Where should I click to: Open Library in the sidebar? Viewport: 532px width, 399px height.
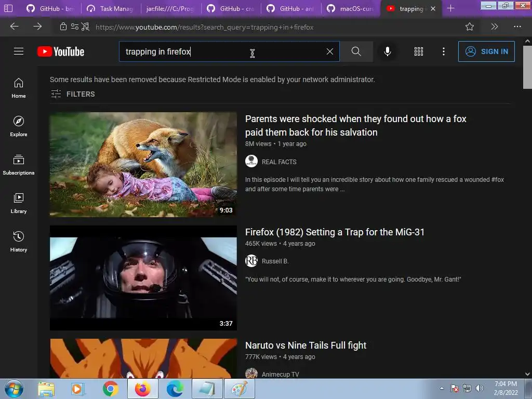[19, 203]
